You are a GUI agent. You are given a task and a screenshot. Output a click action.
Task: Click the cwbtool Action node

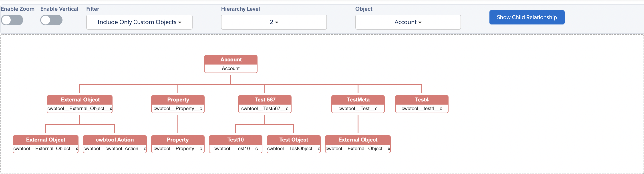[x=115, y=144]
